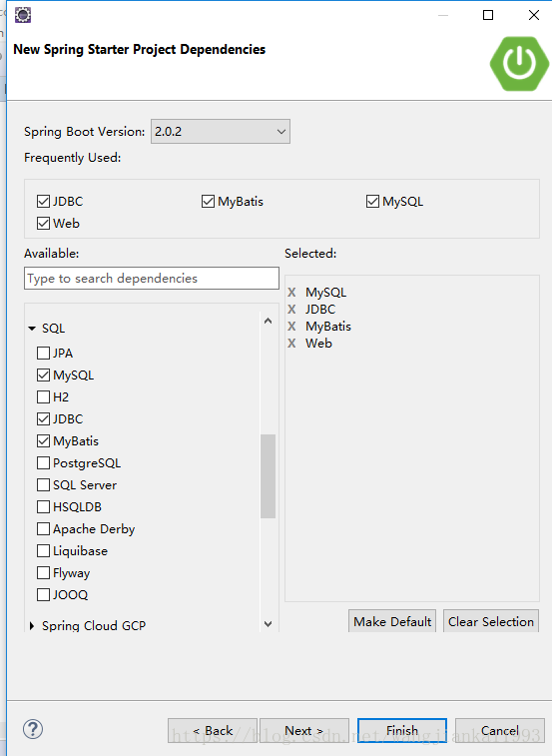
Task: Maximize the dialog window
Action: click(488, 15)
